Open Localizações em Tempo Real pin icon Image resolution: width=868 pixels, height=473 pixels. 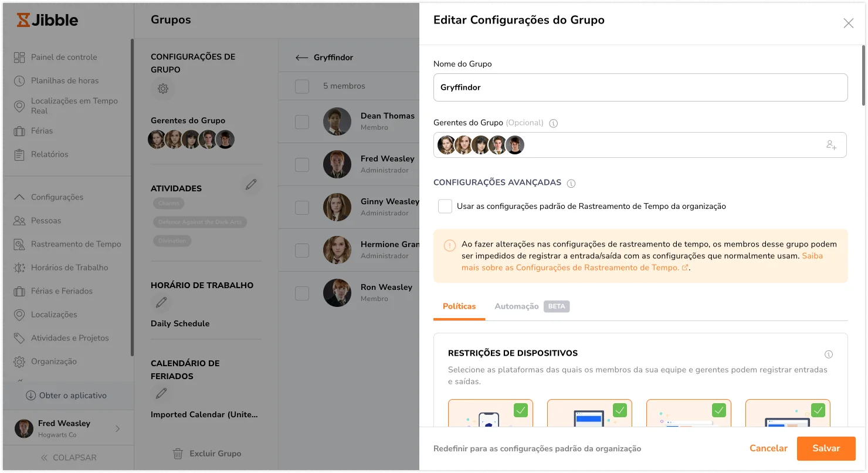[x=19, y=106]
